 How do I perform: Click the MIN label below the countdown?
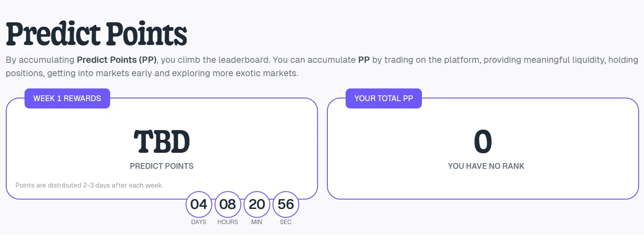click(x=256, y=222)
